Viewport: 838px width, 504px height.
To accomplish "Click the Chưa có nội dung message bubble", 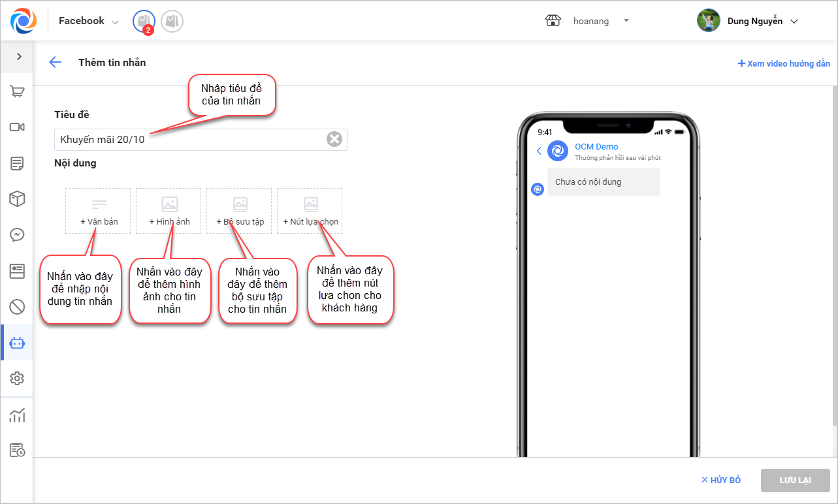I will coord(603,182).
